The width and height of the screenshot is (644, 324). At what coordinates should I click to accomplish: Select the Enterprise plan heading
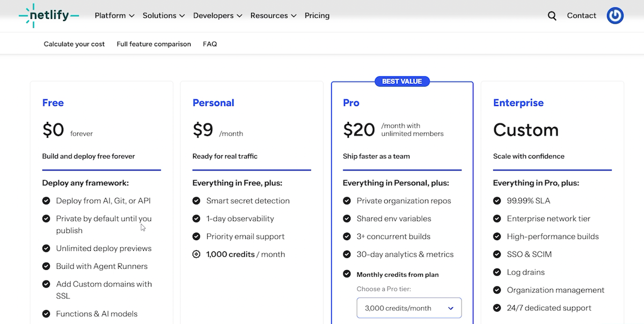[518, 103]
